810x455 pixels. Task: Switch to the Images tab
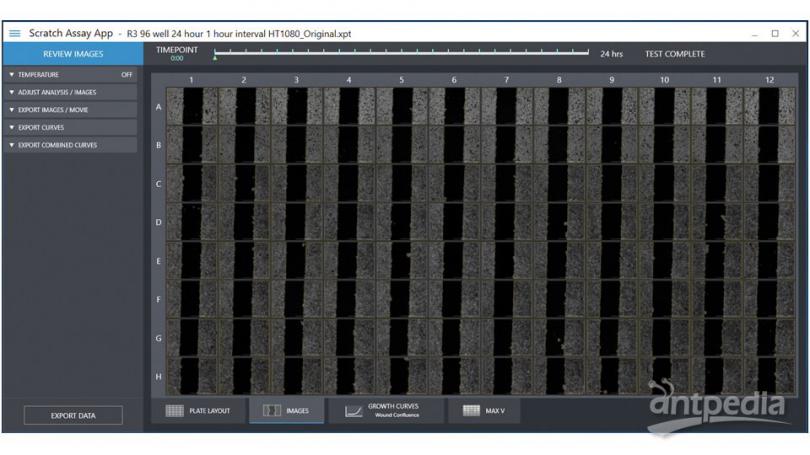tap(286, 411)
